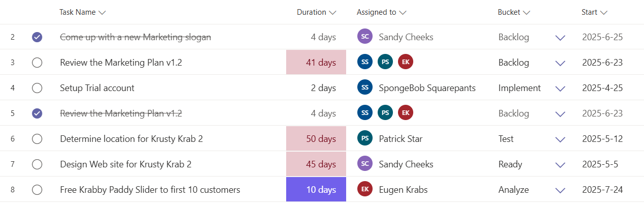Select the purple 10 days duration cell
This screenshot has width=644, height=204.
316,189
